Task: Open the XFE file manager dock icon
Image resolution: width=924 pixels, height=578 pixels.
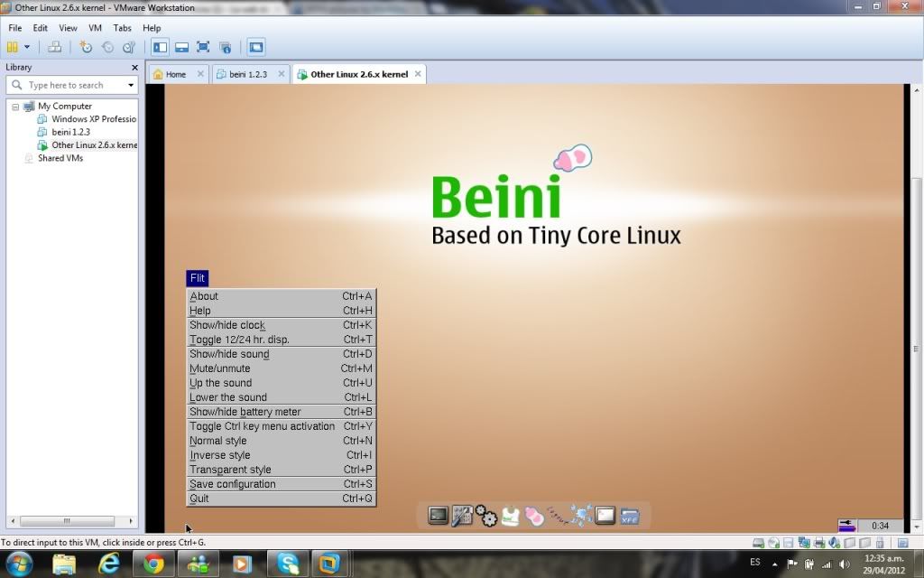Action: (629, 516)
